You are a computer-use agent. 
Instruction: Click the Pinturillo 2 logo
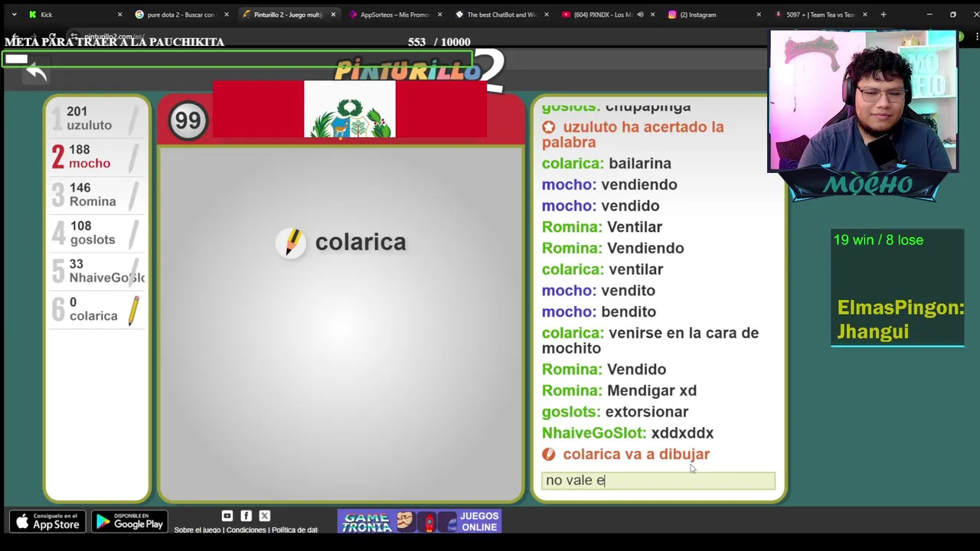coord(420,70)
